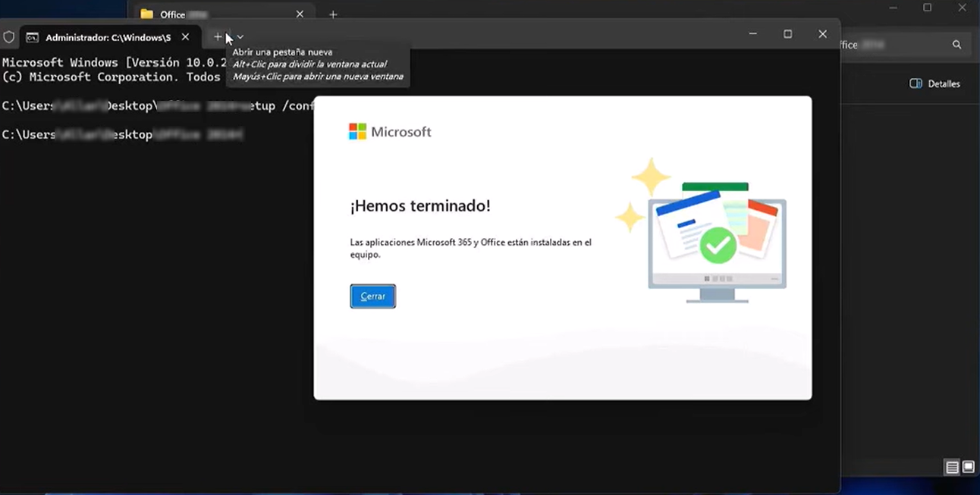
Task: Close the Office tab in File Explorer
Action: [x=299, y=14]
